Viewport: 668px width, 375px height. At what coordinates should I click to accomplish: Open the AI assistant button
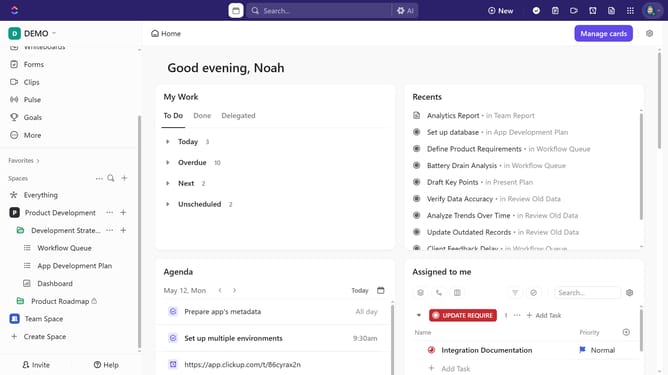405,11
